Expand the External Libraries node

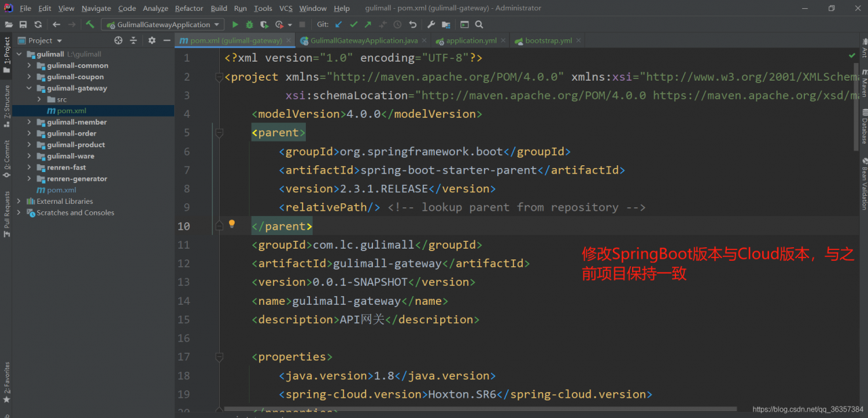[x=18, y=201]
